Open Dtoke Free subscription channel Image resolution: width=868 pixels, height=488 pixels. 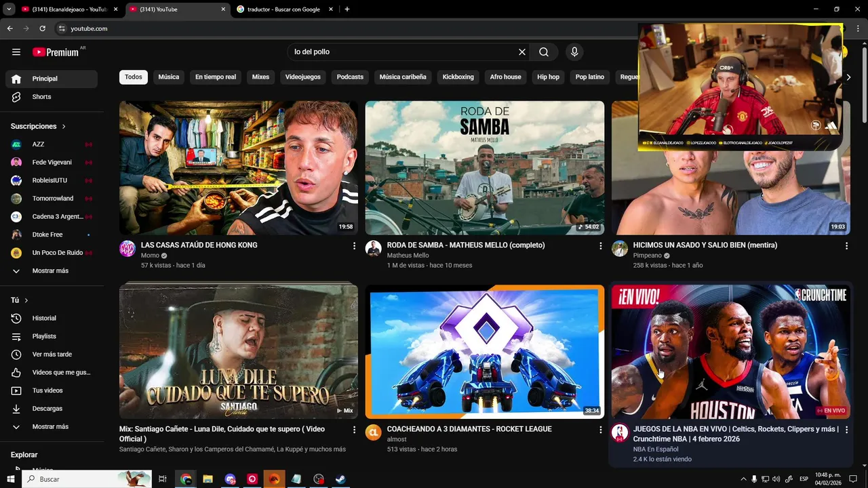click(x=52, y=235)
